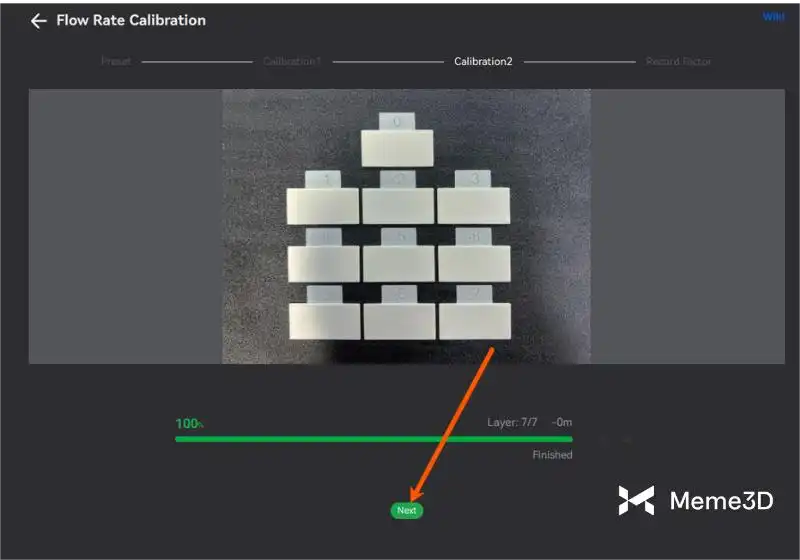Go to the Calibration1 step

292,62
